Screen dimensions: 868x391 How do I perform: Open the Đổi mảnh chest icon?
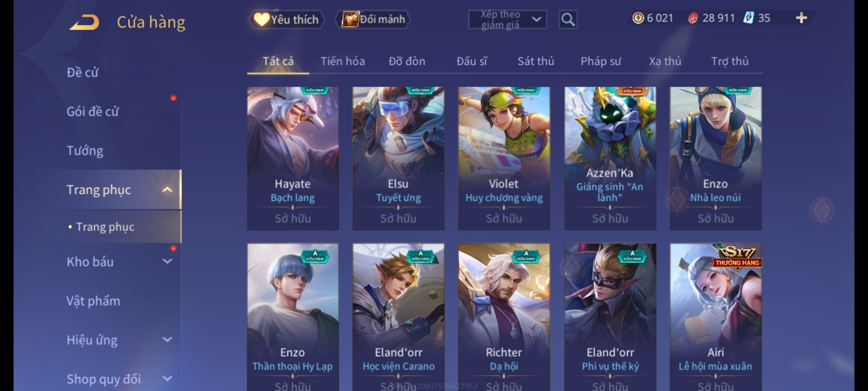(349, 19)
